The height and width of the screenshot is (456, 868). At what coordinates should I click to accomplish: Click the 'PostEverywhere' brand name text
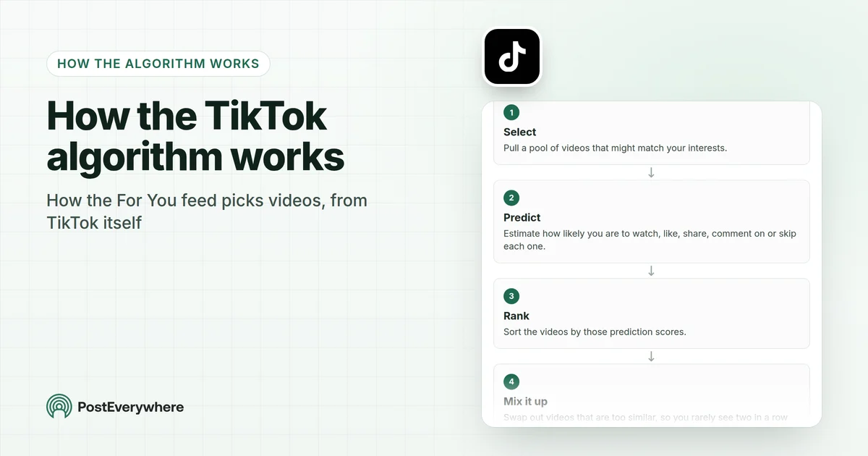click(x=131, y=408)
